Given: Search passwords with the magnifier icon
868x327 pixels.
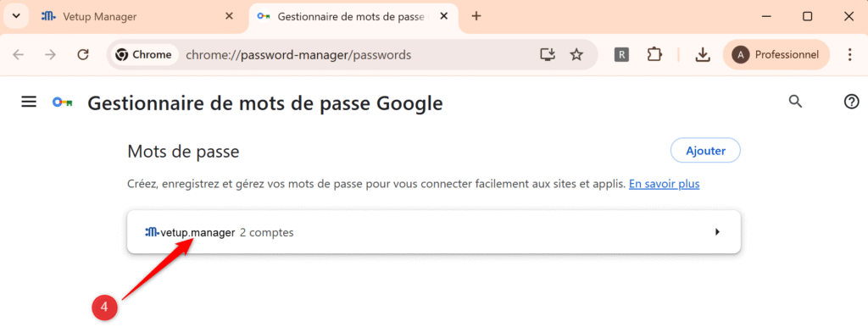Looking at the screenshot, I should 795,102.
